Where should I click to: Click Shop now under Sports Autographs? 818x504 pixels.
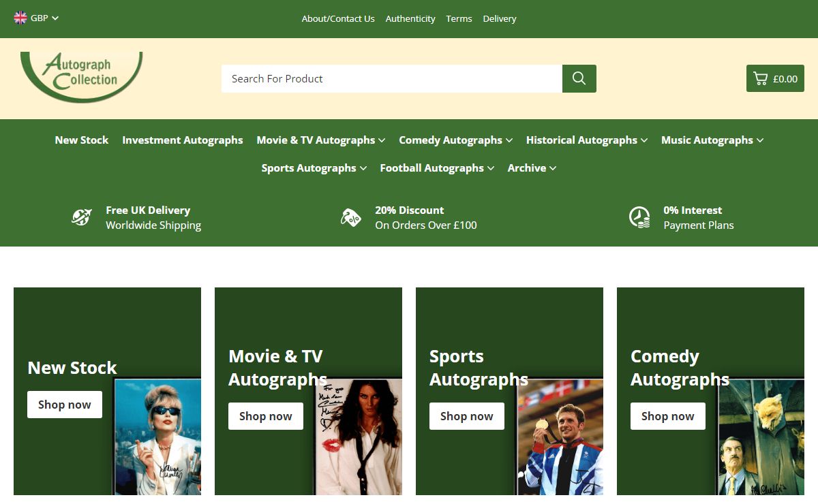click(467, 416)
